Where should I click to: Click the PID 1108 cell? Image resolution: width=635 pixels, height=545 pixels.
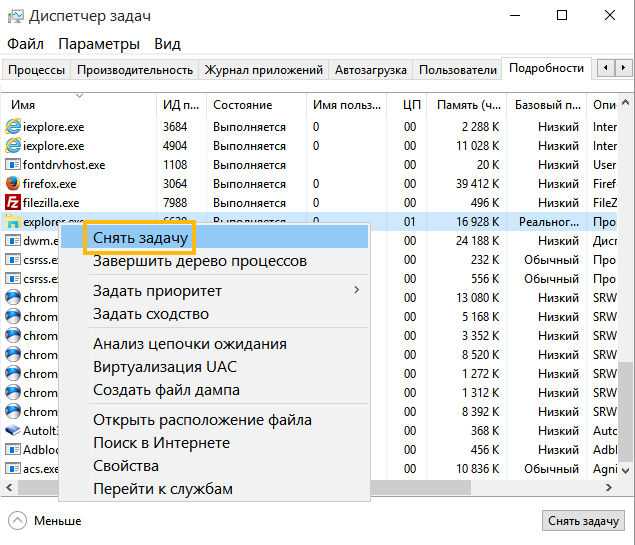pos(175,165)
